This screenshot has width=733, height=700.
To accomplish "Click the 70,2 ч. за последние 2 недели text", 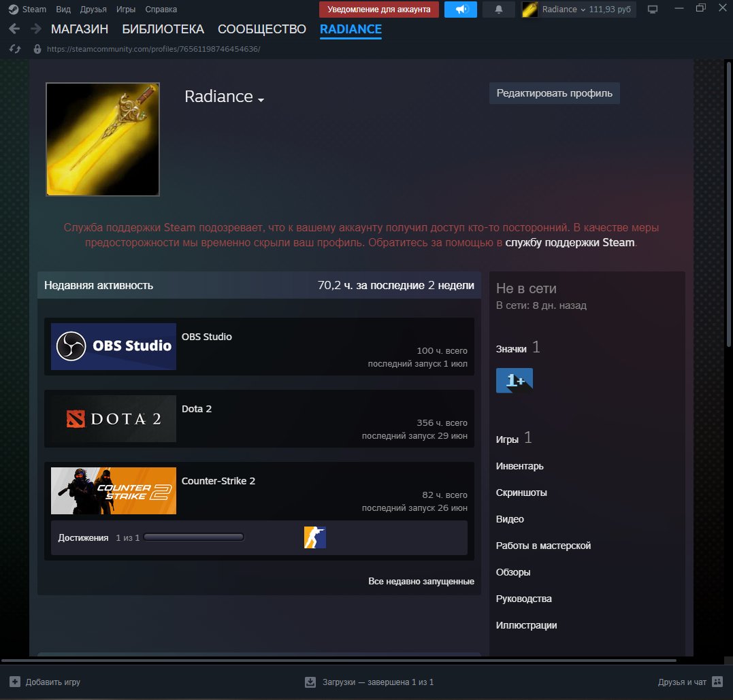I will tap(396, 286).
